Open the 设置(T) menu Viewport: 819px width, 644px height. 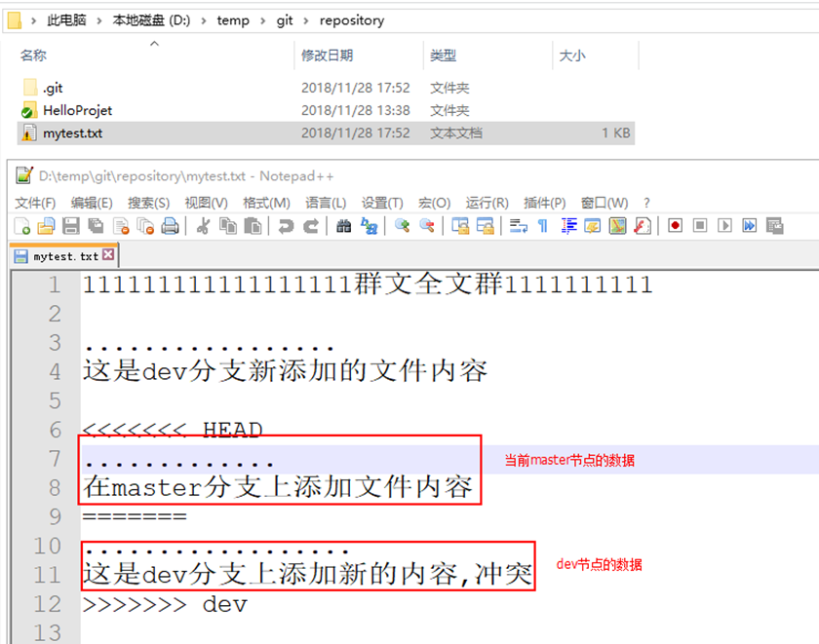coord(382,203)
